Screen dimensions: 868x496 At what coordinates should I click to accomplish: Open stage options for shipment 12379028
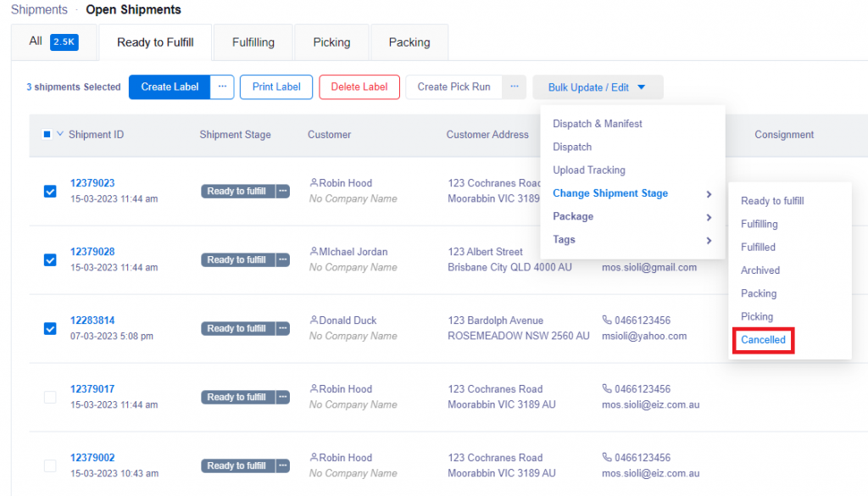[283, 259]
